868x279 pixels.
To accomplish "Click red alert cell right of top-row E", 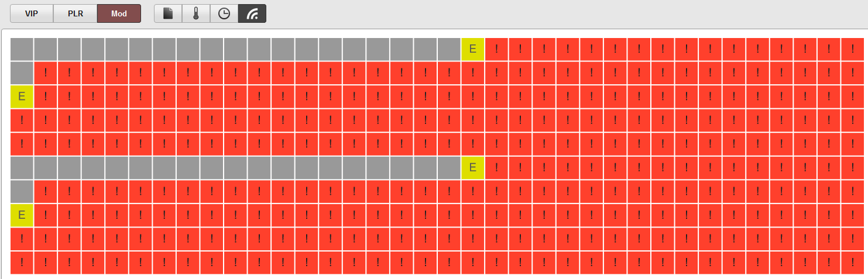I will coord(496,49).
